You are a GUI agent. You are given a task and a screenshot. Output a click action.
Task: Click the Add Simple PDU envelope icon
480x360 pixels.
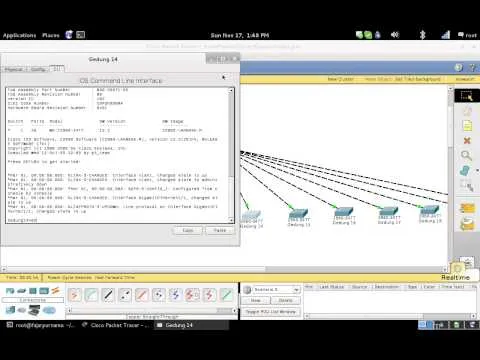tap(467, 208)
